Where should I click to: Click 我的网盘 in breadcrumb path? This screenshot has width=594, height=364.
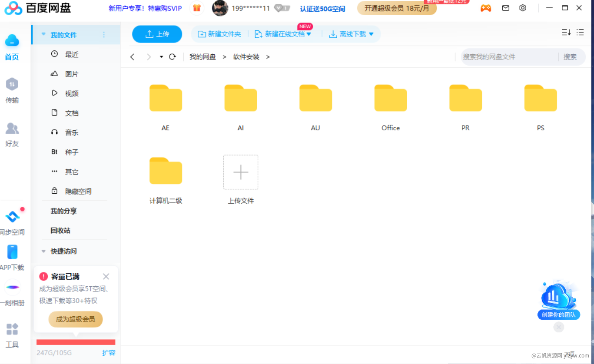pos(202,57)
